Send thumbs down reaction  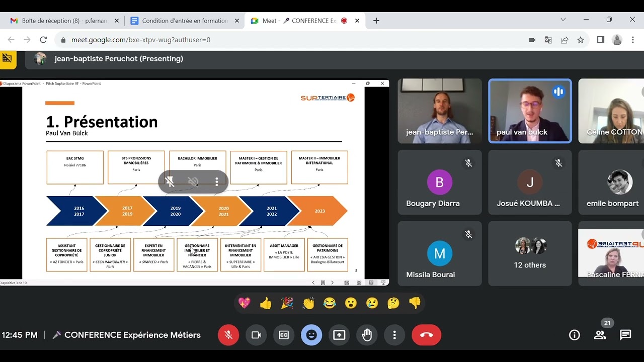(415, 303)
